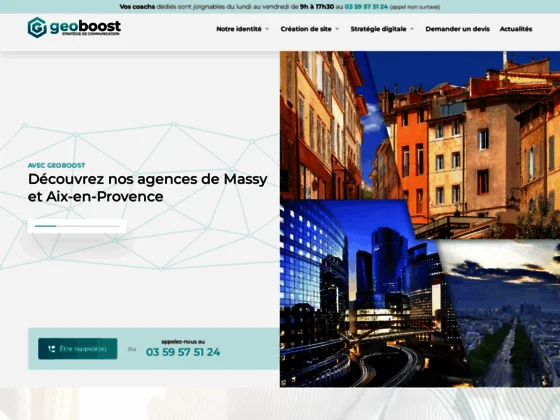Open the Stratégie digitale menu
Image resolution: width=560 pixels, height=420 pixels.
click(379, 29)
